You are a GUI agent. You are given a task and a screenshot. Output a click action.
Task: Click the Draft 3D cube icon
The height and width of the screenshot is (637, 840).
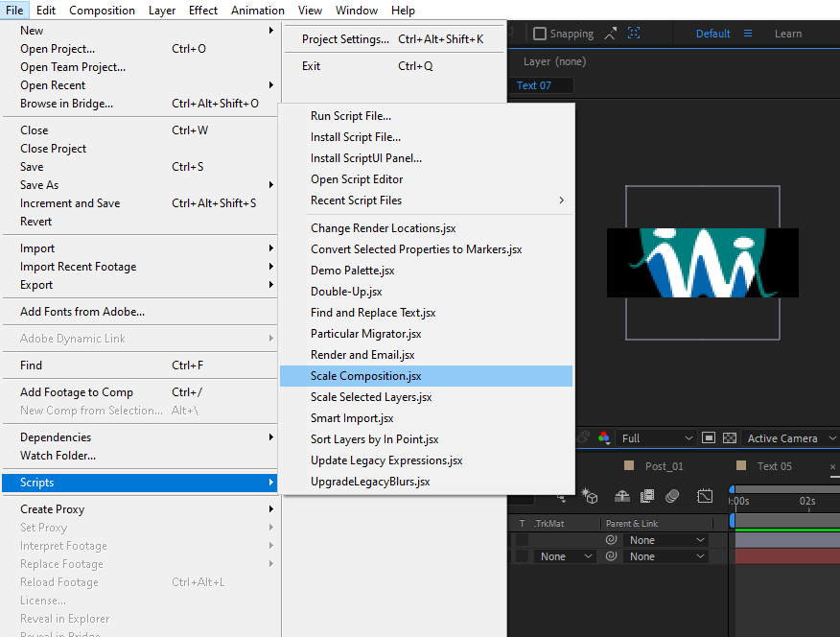pyautogui.click(x=590, y=496)
